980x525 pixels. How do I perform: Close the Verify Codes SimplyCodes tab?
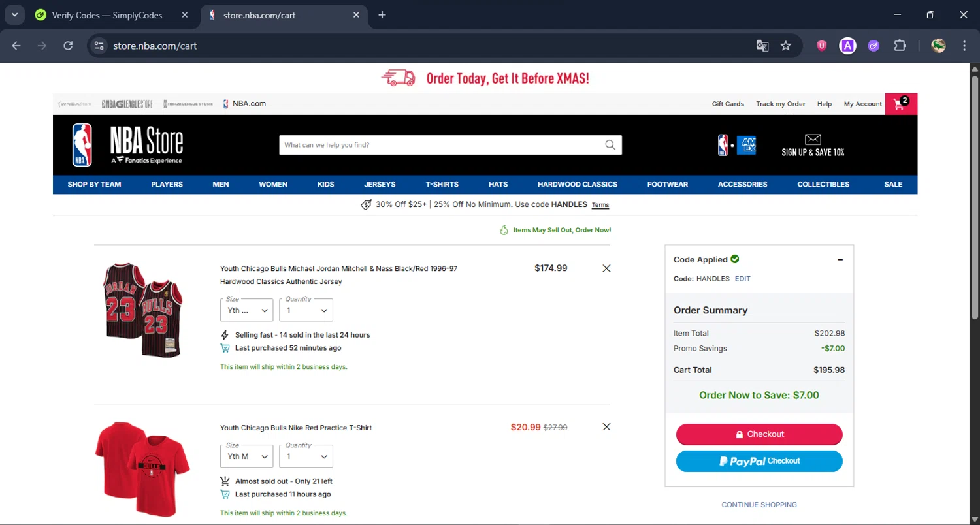[185, 15]
